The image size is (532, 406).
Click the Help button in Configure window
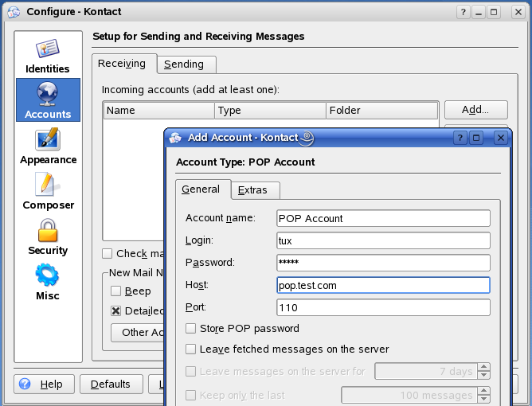point(44,384)
